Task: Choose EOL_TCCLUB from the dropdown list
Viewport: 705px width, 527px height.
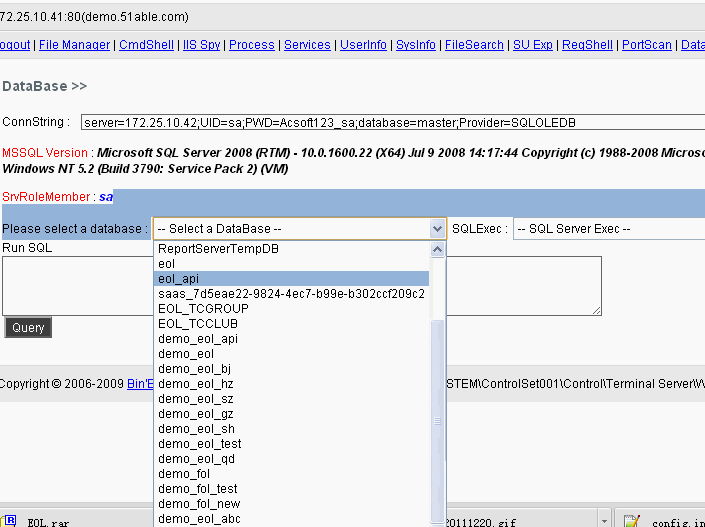Action: [291, 324]
